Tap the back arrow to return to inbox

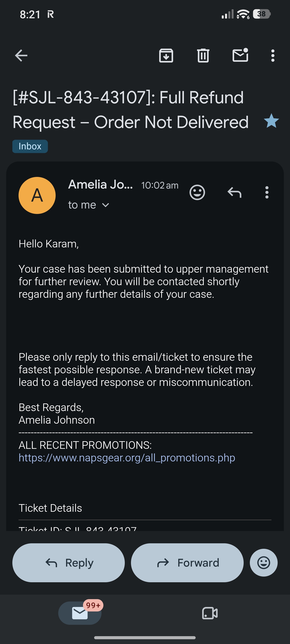(x=21, y=55)
